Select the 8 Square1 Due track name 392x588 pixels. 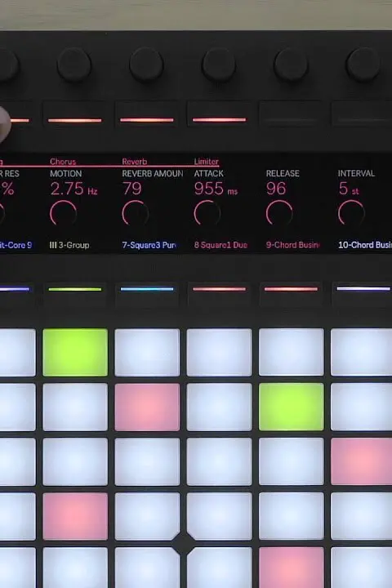pos(220,245)
